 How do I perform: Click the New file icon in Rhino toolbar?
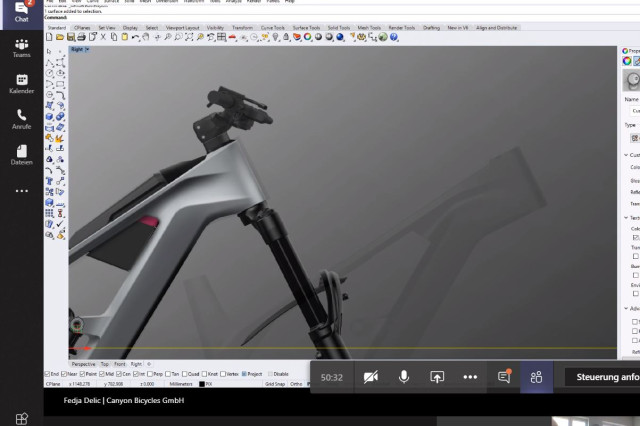tap(49, 37)
